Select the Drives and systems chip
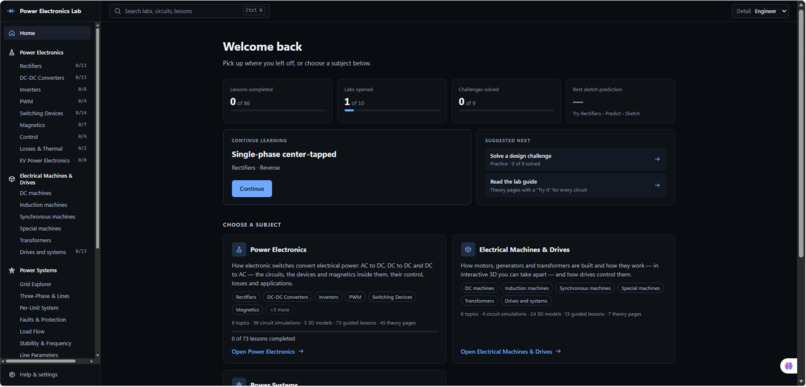The width and height of the screenshot is (806, 387). (x=526, y=301)
